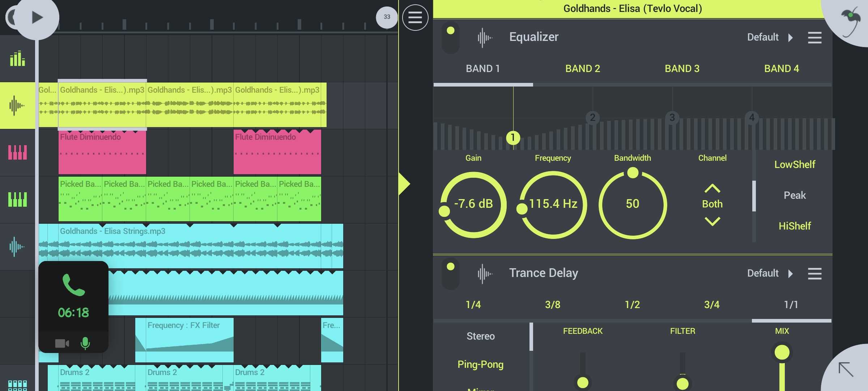Select Ping-Pong delay mode
The width and height of the screenshot is (868, 391).
(480, 364)
